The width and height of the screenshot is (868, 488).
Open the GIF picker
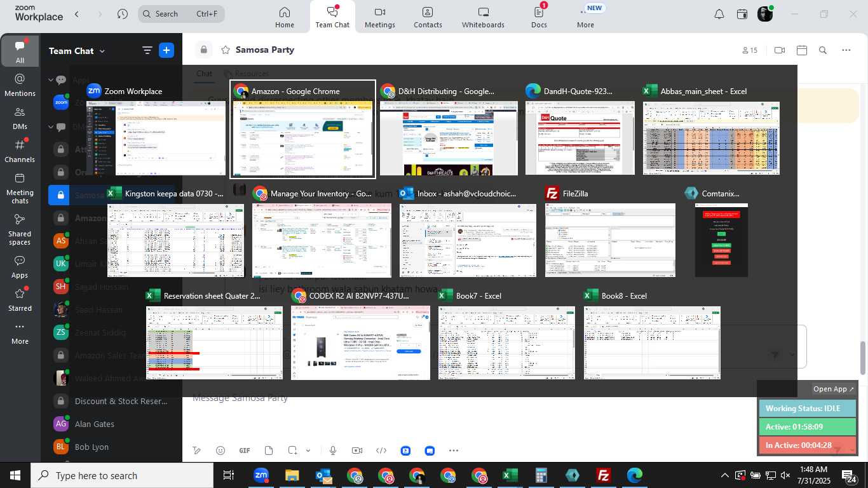tap(245, 451)
